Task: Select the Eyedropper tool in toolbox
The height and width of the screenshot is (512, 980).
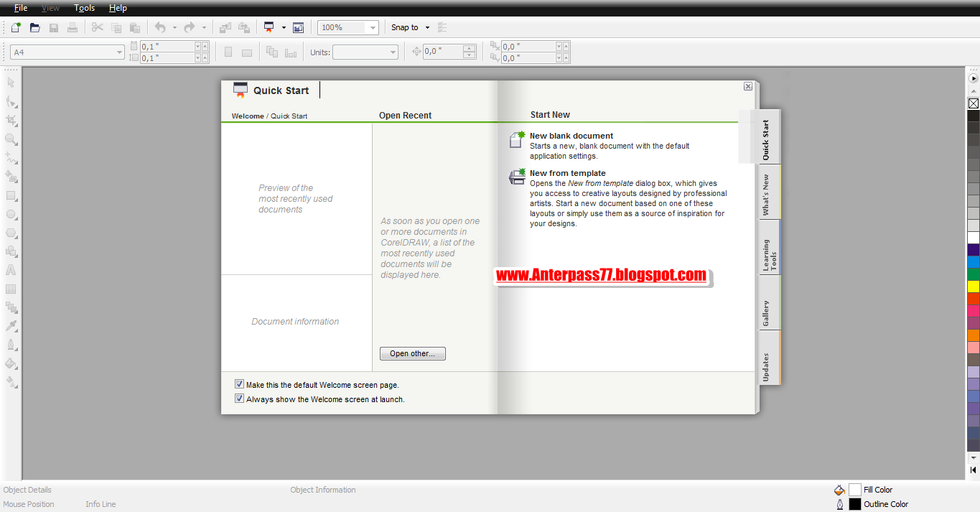Action: click(11, 326)
